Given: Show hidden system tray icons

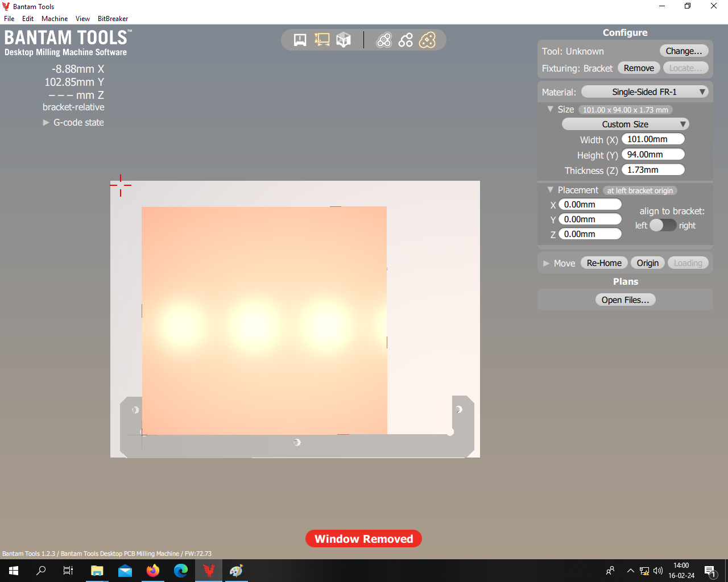Looking at the screenshot, I should [630, 571].
